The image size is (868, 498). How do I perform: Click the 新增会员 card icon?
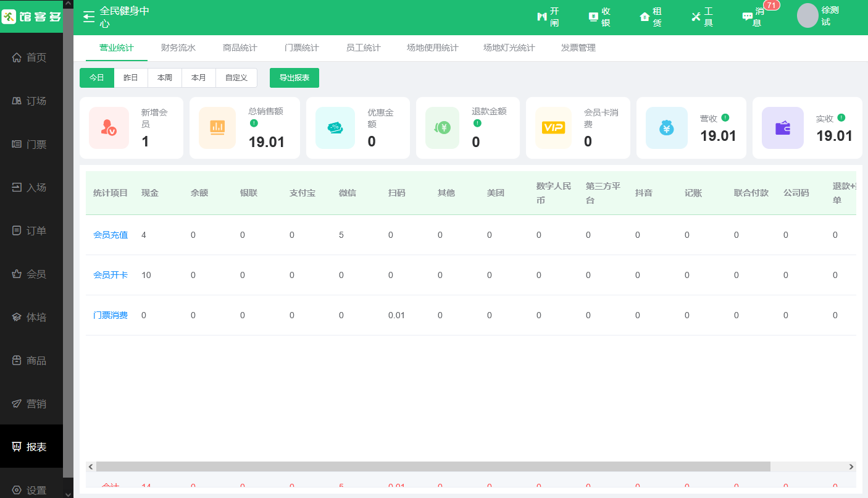click(x=109, y=128)
